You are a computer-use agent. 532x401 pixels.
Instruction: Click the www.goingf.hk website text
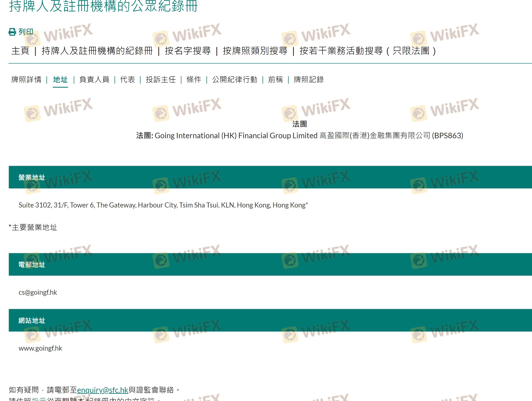(x=40, y=348)
